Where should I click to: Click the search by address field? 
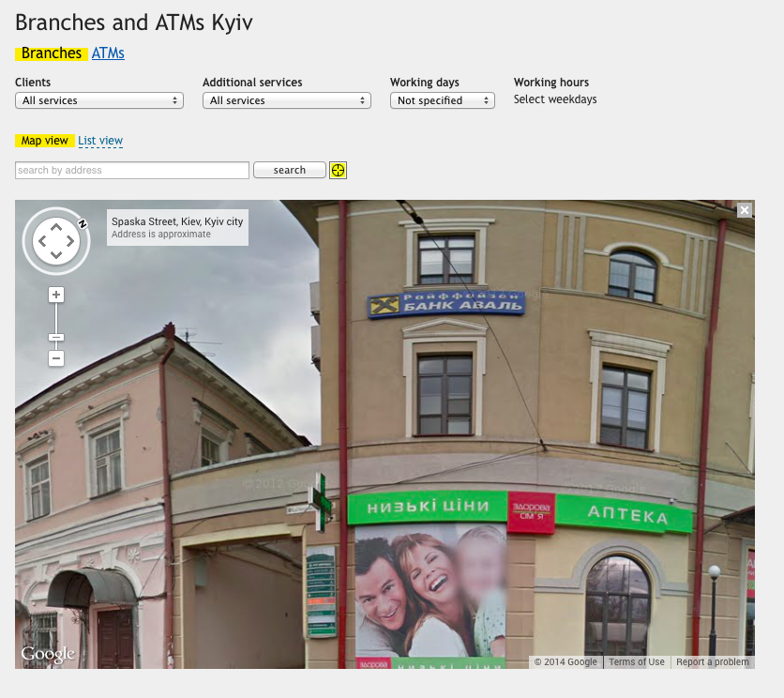point(132,170)
